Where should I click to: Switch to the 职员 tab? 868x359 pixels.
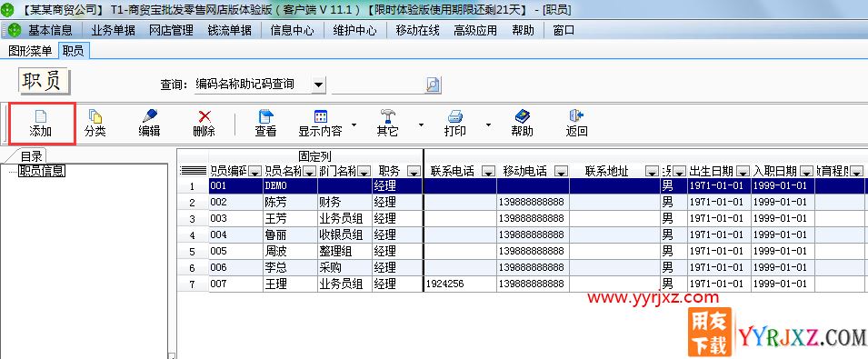[73, 52]
